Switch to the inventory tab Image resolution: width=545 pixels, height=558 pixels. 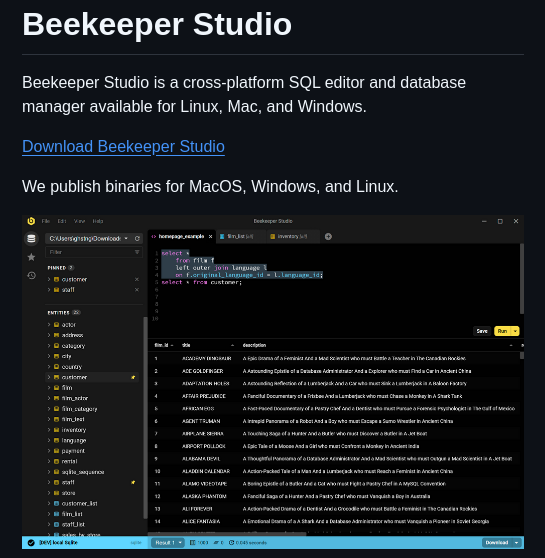[x=292, y=236]
